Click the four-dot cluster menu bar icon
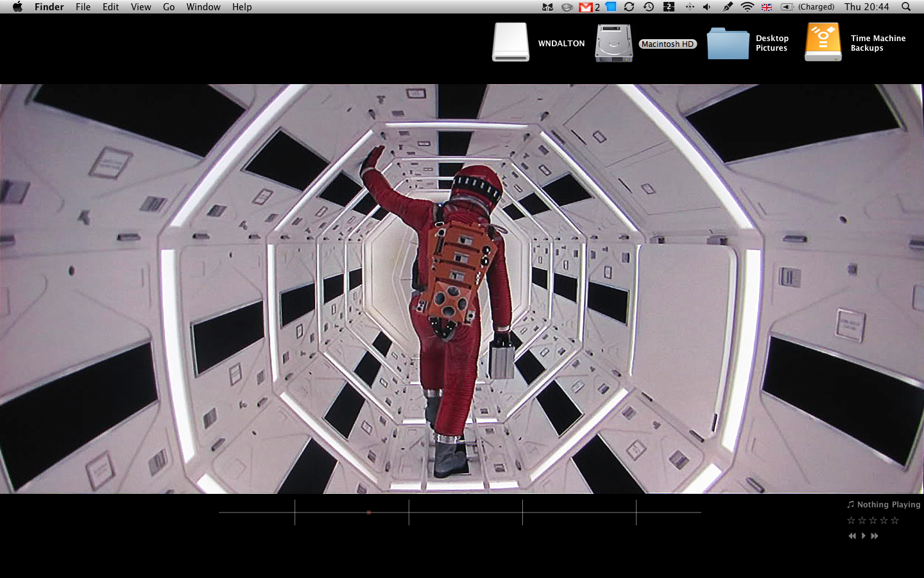This screenshot has height=578, width=924. point(689,7)
